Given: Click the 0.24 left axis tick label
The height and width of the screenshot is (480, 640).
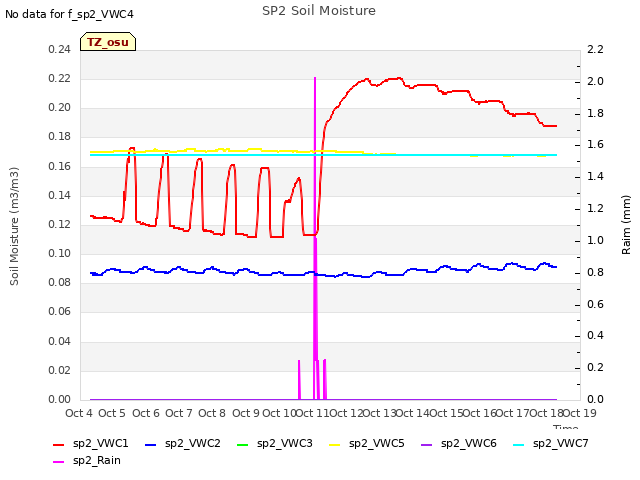Looking at the screenshot, I should click(x=60, y=49).
